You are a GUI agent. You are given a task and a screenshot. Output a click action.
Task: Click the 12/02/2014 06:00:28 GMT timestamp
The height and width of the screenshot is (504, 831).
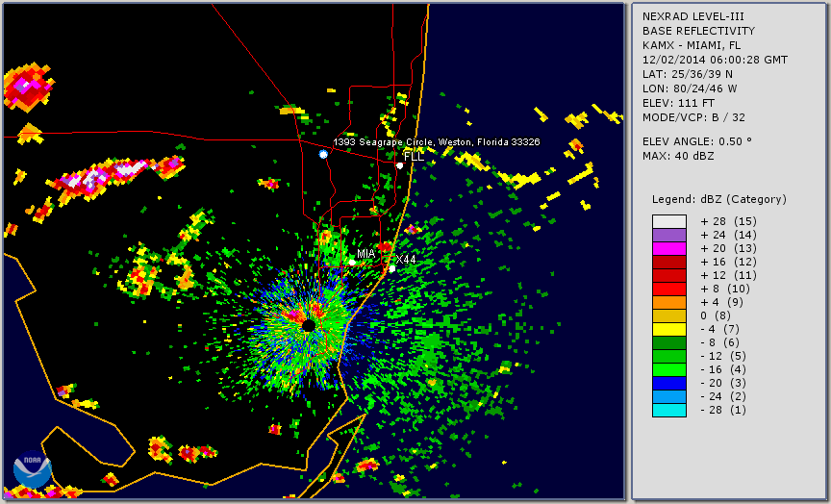click(x=715, y=60)
